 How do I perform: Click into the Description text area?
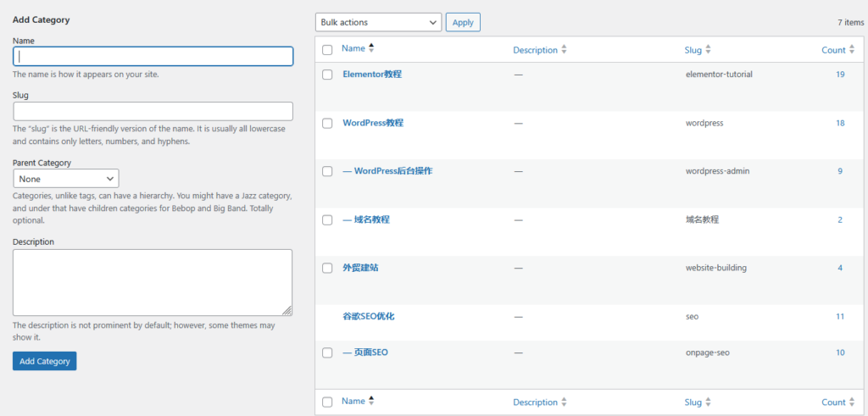[x=153, y=282]
